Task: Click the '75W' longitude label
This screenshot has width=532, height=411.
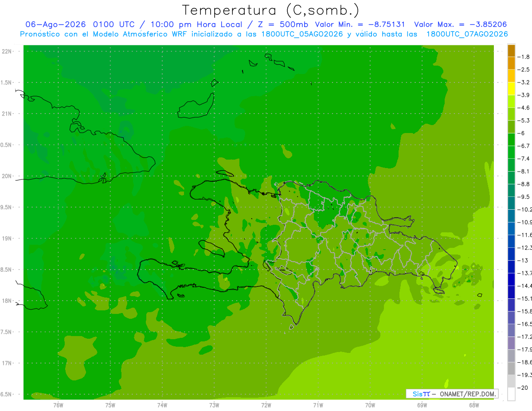Action: tap(110, 405)
